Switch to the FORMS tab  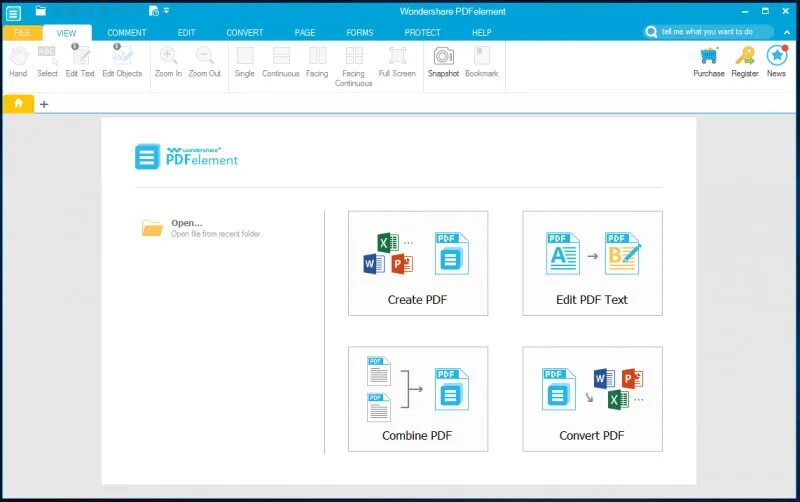pyautogui.click(x=360, y=33)
